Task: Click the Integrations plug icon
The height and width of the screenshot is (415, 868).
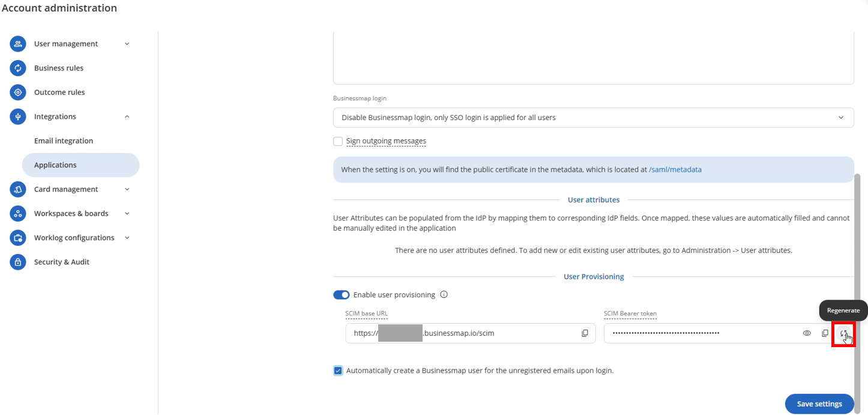Action: [18, 117]
